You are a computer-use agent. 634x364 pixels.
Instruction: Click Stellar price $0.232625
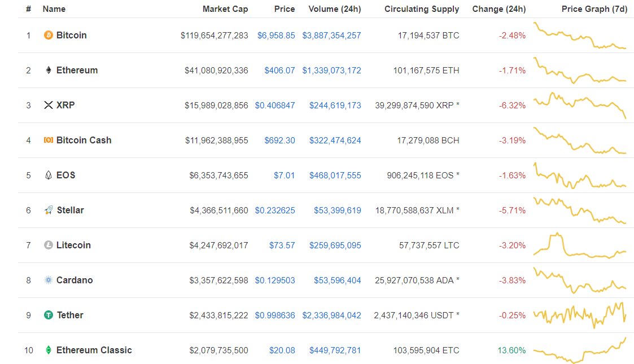(x=275, y=210)
